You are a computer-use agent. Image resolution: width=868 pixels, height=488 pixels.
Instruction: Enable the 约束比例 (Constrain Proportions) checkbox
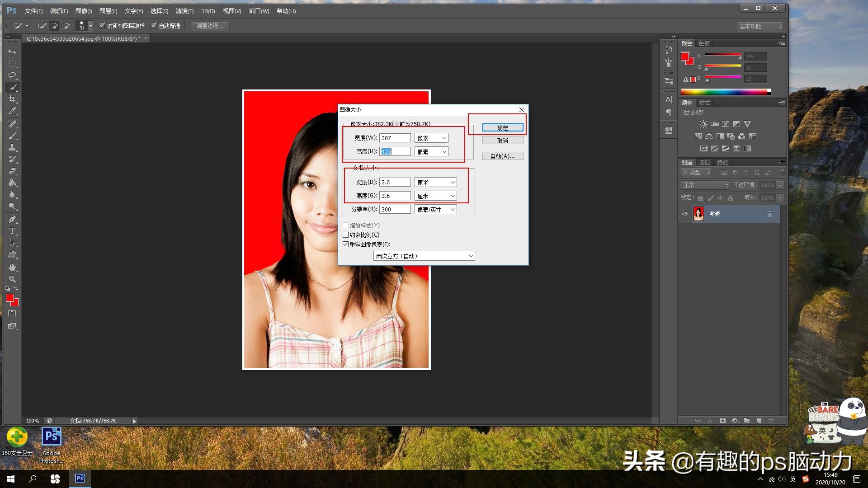pos(346,235)
